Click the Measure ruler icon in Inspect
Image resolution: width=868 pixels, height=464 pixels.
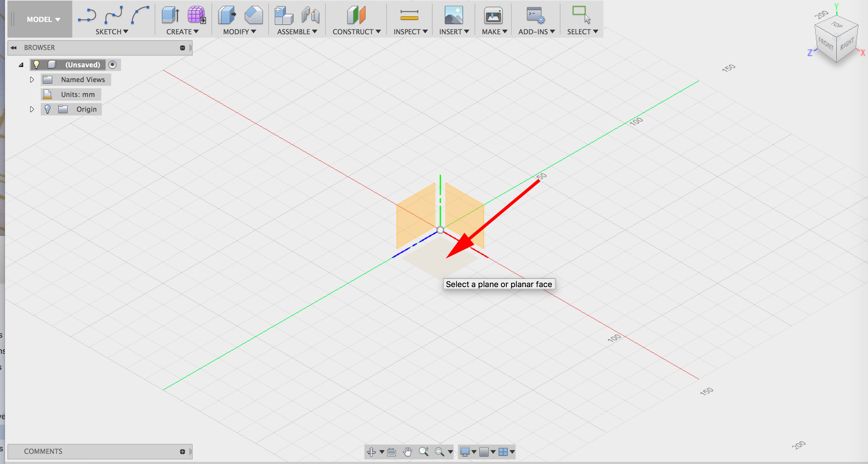(x=409, y=15)
